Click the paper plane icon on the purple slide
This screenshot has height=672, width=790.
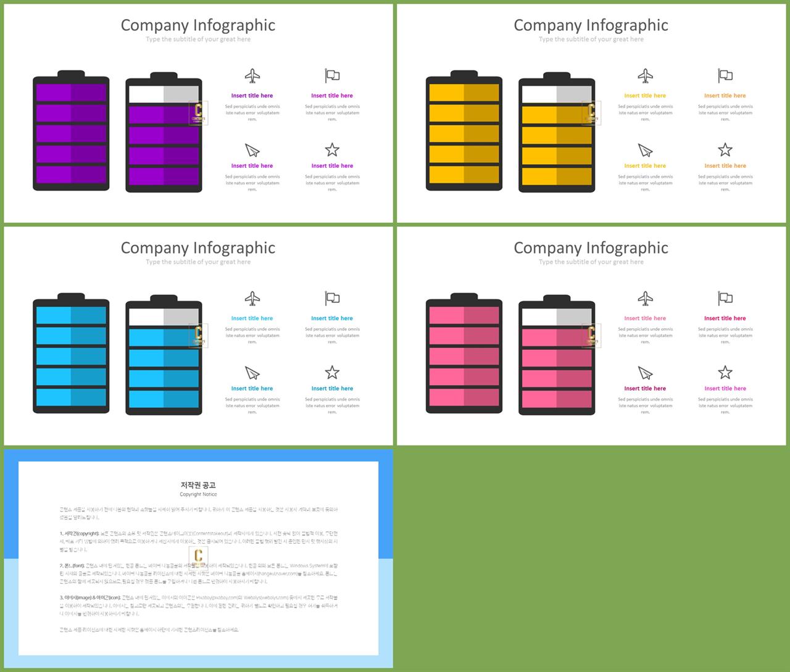pos(252,150)
